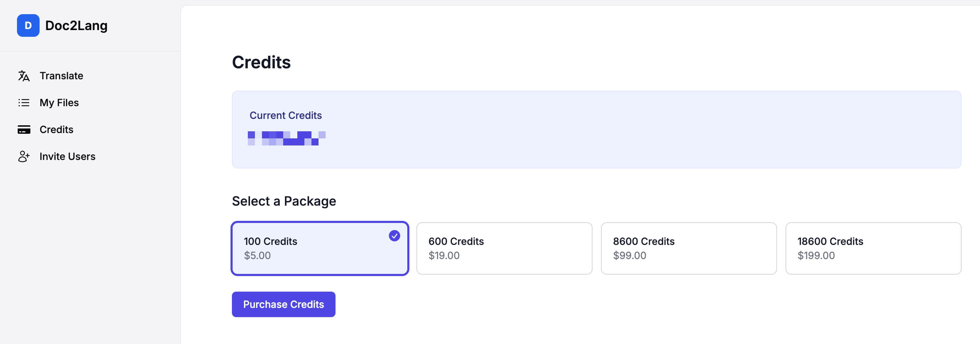Pick the 8600 Credits $99.00 package
The height and width of the screenshot is (344, 980).
pyautogui.click(x=689, y=248)
